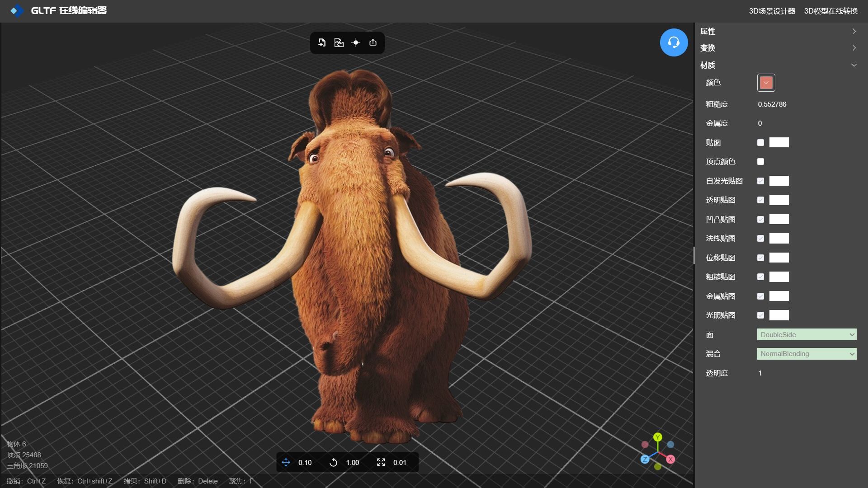
Task: Click the blue Z axis on the gizmo
Action: (x=645, y=459)
